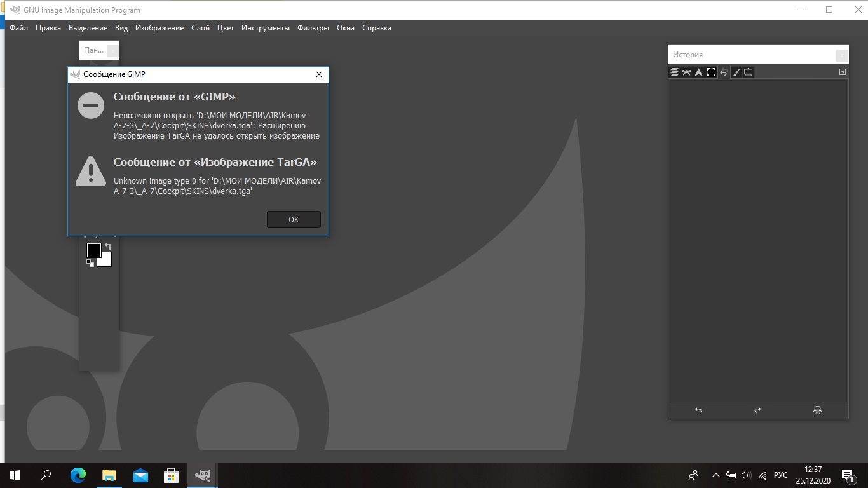
Task: Close the История dock panel
Action: pos(842,55)
